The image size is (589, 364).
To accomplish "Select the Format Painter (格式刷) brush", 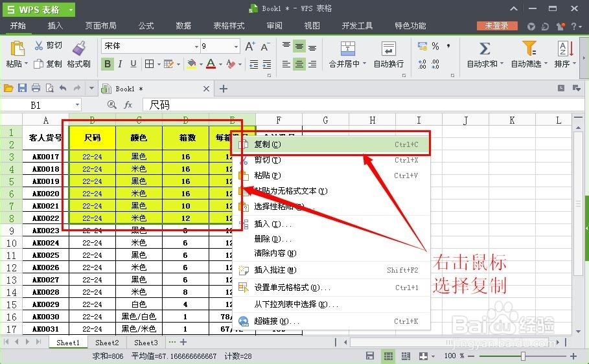I will point(79,49).
